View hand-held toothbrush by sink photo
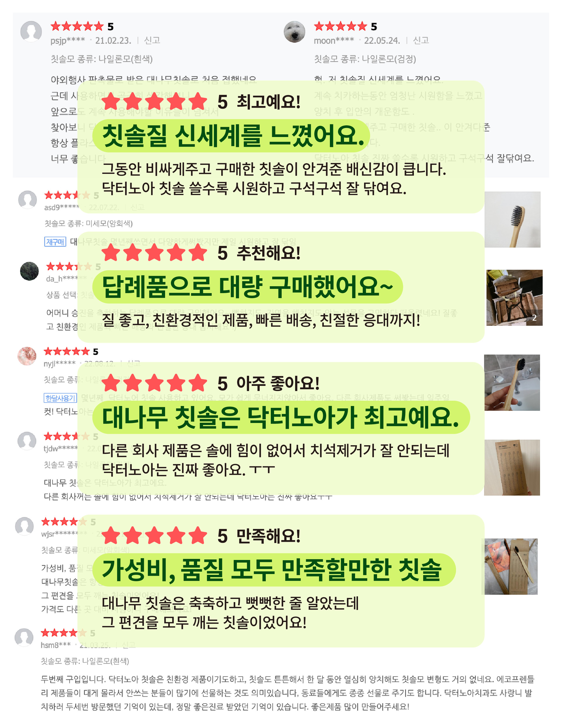The image size is (562, 728). [x=512, y=382]
